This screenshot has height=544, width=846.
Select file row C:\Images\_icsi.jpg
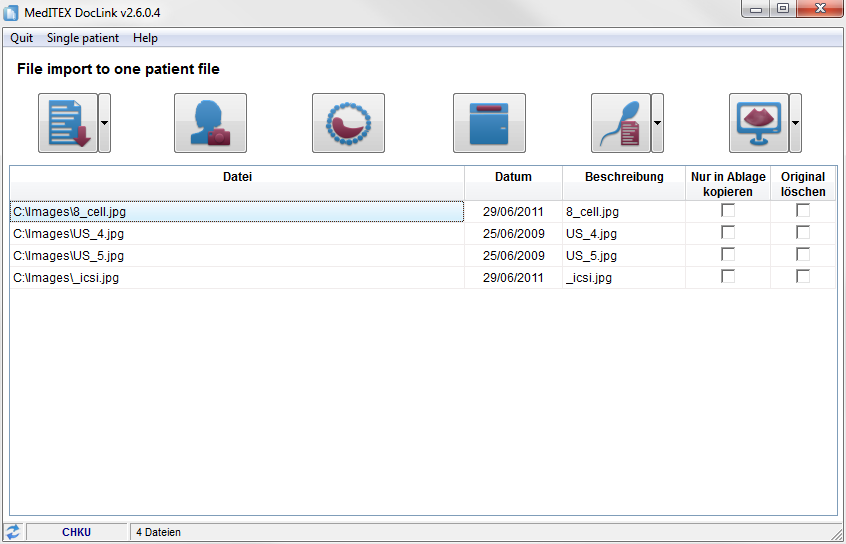point(237,277)
